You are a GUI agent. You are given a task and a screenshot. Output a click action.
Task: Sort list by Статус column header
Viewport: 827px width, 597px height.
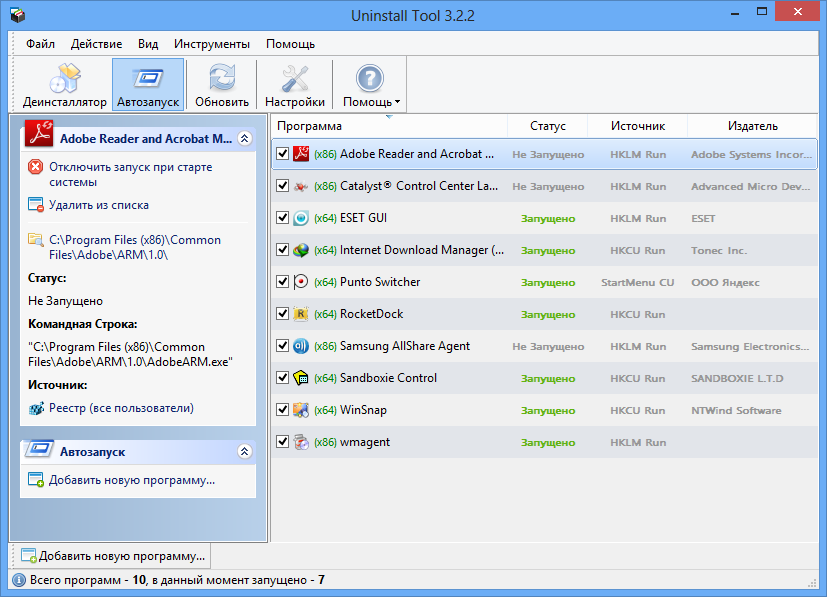click(x=547, y=126)
